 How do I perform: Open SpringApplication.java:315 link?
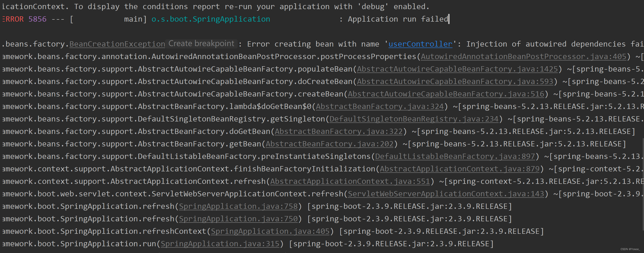coord(220,244)
